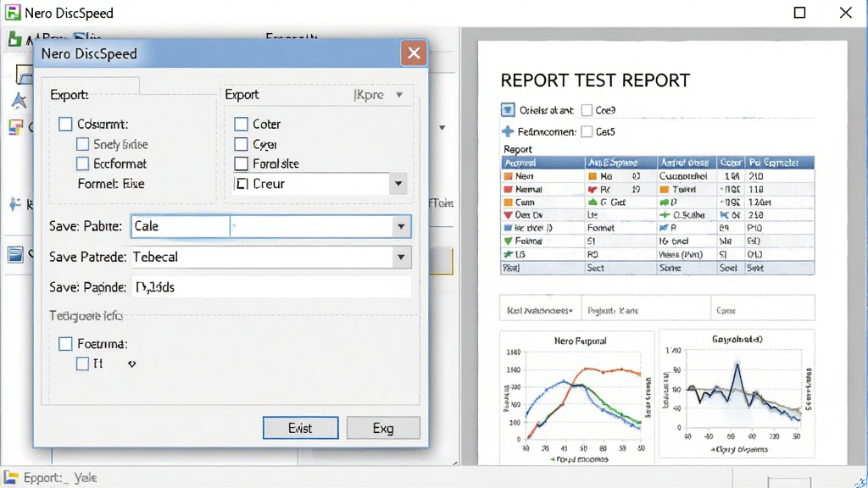
Task: Click red icon in Nemal table row
Action: (509, 189)
